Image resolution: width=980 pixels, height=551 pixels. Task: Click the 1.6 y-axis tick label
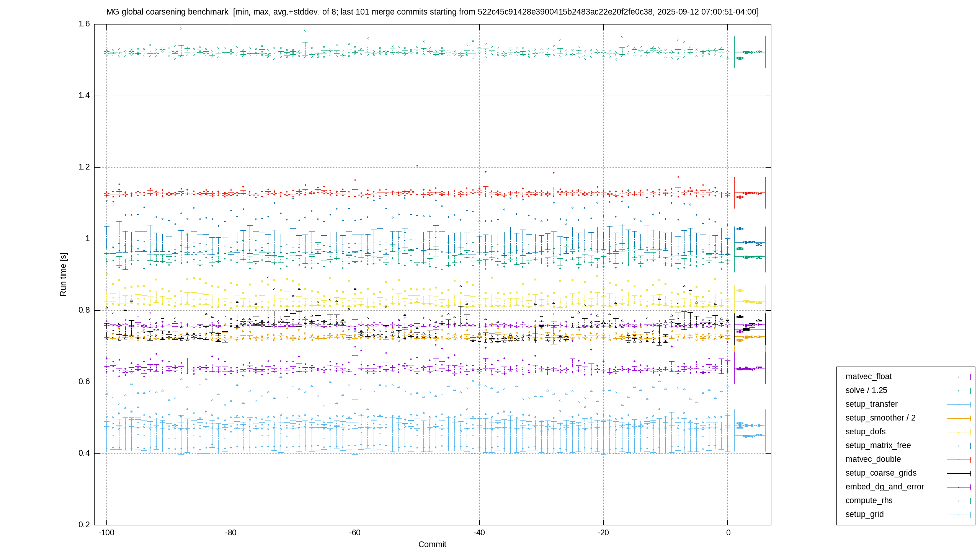tap(84, 24)
